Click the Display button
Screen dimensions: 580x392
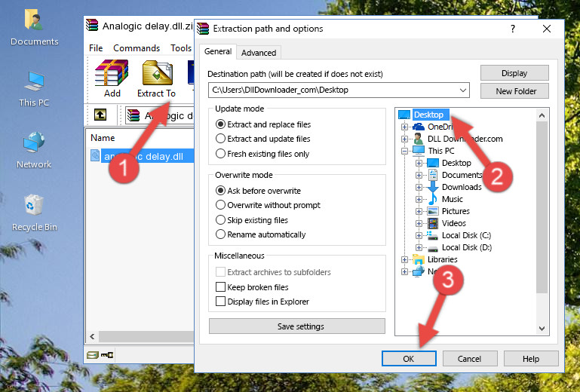(514, 73)
